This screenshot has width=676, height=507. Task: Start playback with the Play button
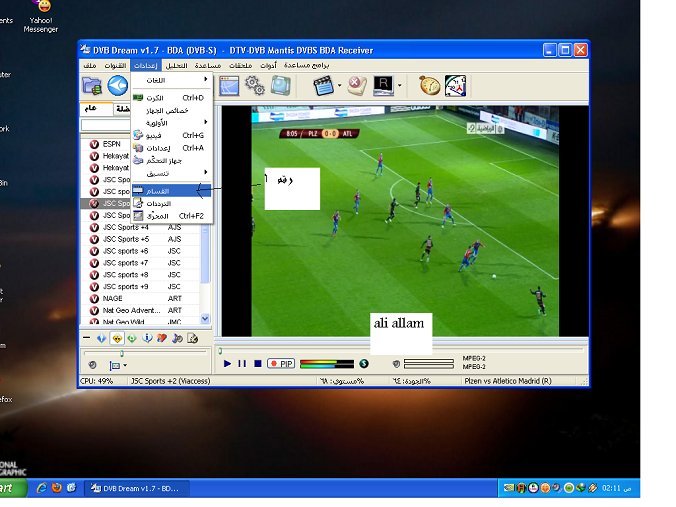(x=227, y=364)
